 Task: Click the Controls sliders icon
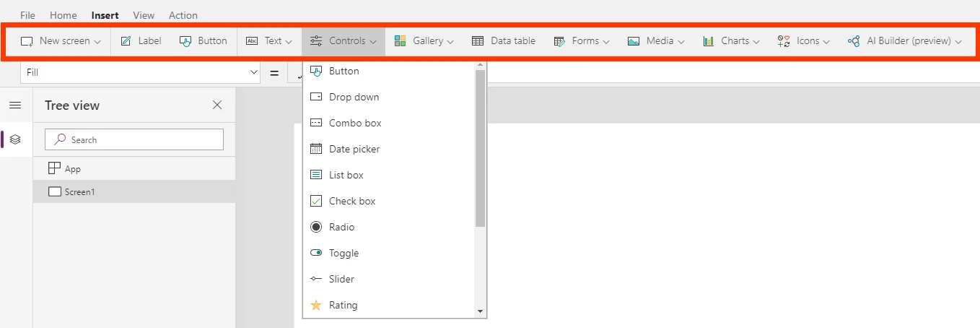(316, 41)
